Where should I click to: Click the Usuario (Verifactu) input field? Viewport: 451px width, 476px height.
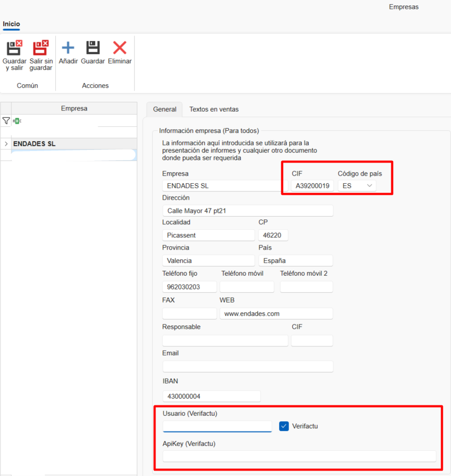tap(217, 426)
